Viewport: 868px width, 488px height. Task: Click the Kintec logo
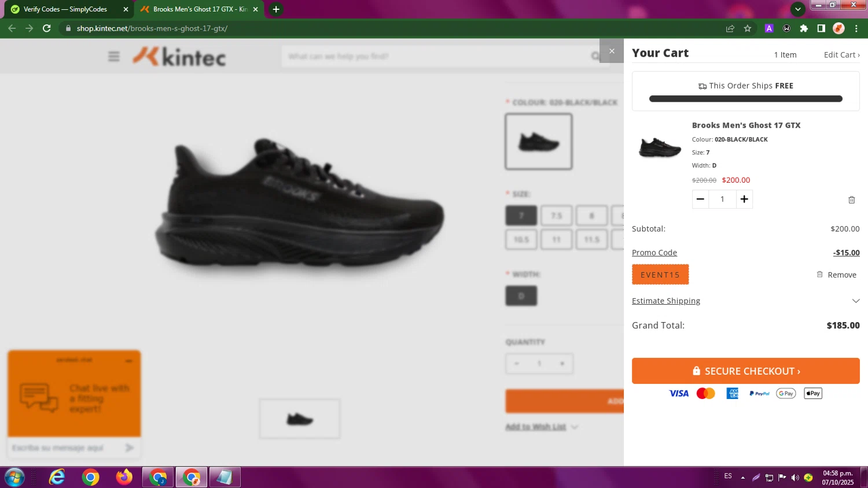[x=179, y=57]
